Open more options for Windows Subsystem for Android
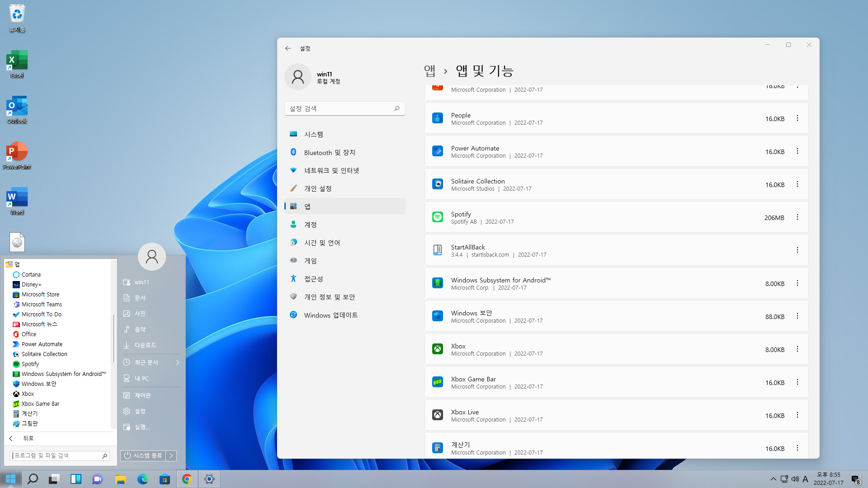Image resolution: width=868 pixels, height=488 pixels. [x=797, y=283]
